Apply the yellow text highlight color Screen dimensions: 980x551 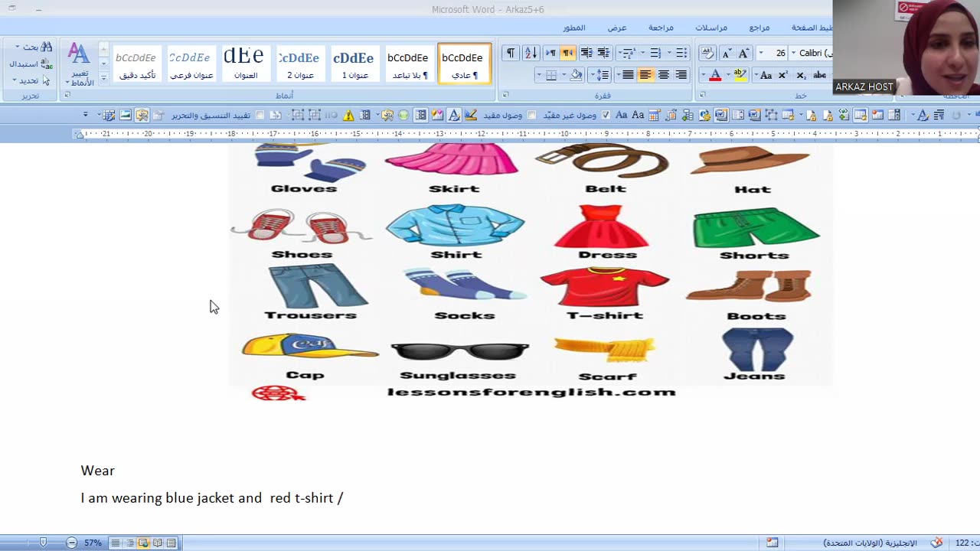(740, 75)
